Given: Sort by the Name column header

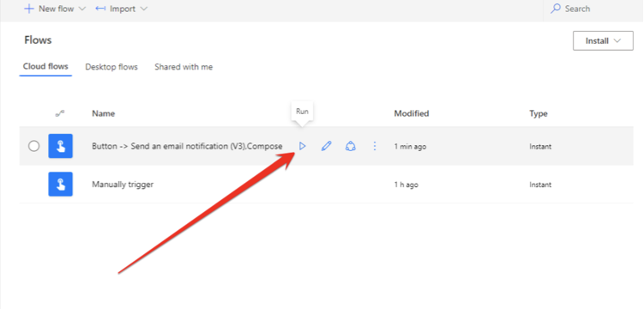Looking at the screenshot, I should 103,114.
